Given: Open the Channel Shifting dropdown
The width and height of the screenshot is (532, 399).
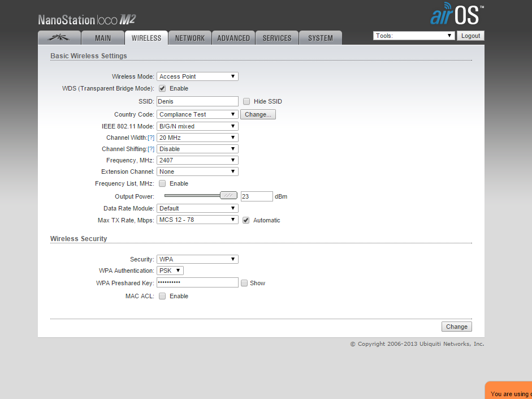Looking at the screenshot, I should 197,149.
